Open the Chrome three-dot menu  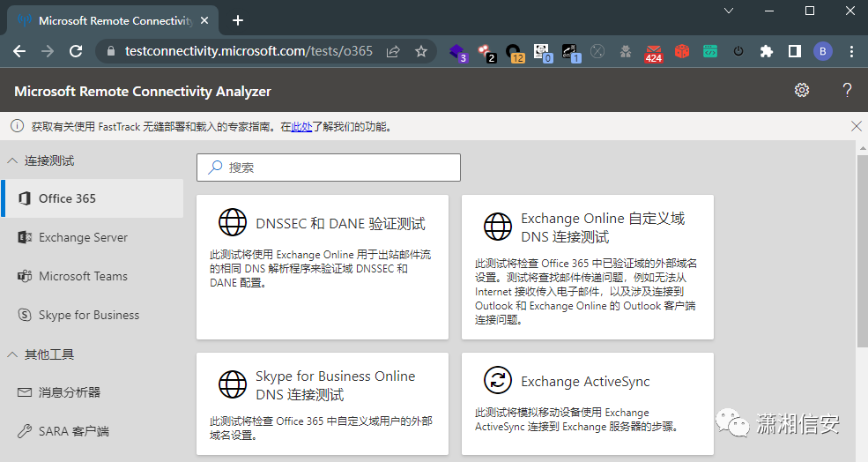click(x=851, y=51)
